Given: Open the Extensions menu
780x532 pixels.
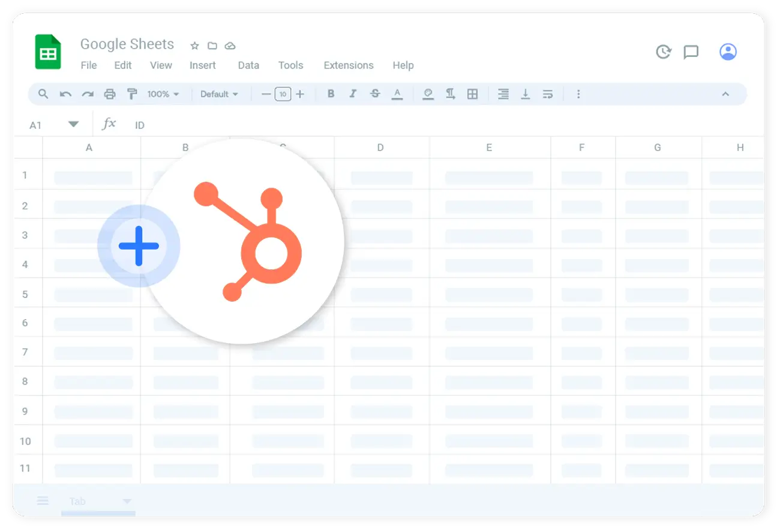Looking at the screenshot, I should click(x=349, y=65).
